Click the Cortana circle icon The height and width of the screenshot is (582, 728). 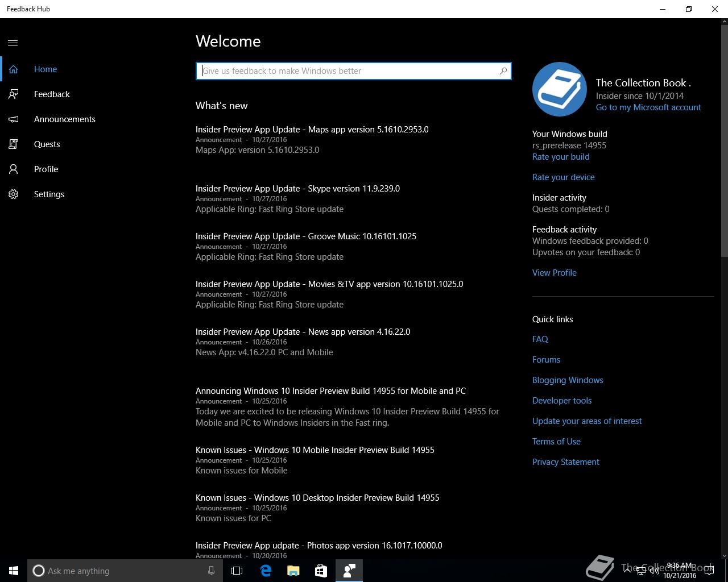coord(39,571)
